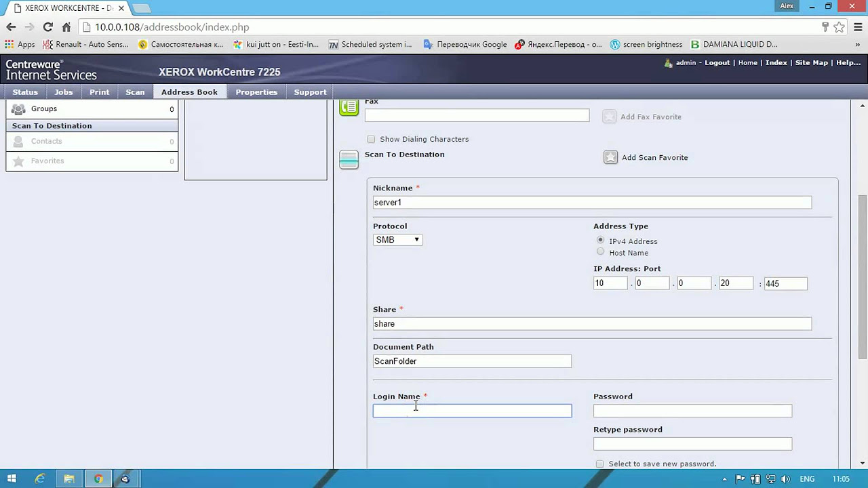
Task: Open the Home link in header
Action: pos(747,62)
